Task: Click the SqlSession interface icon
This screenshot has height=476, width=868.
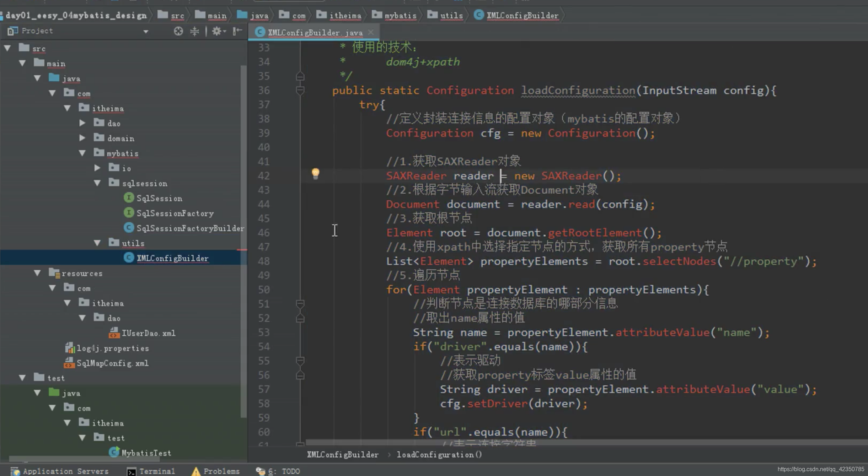Action: (x=128, y=198)
